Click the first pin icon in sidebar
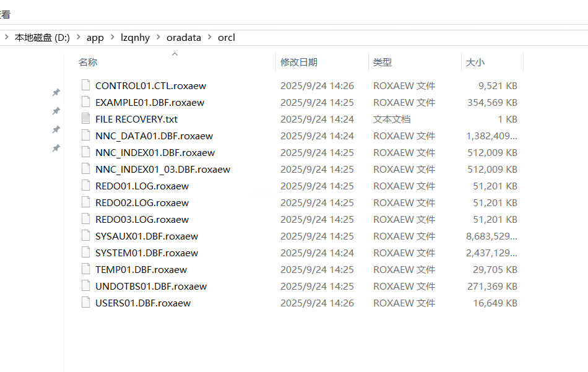Screen dimensions: 588x372 [56, 92]
